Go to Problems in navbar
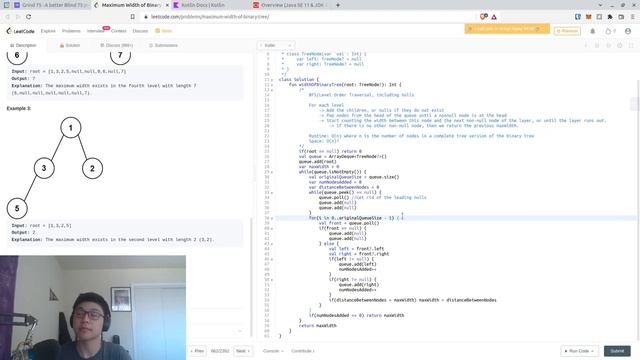 point(71,31)
